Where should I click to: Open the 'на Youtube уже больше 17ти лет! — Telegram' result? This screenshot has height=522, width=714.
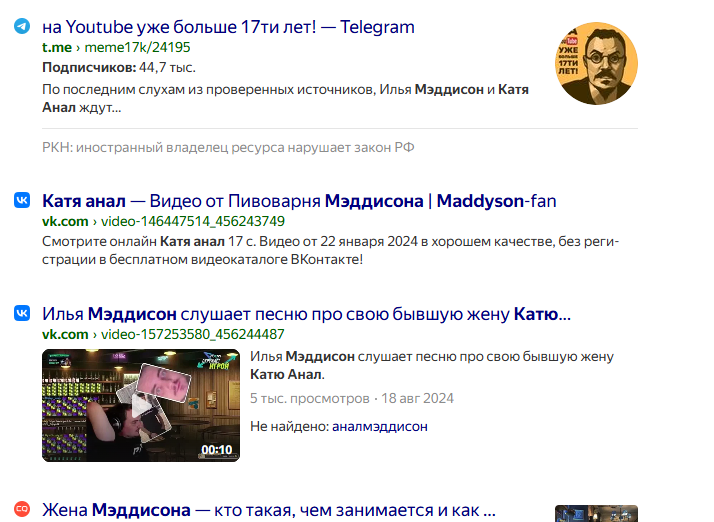(228, 27)
